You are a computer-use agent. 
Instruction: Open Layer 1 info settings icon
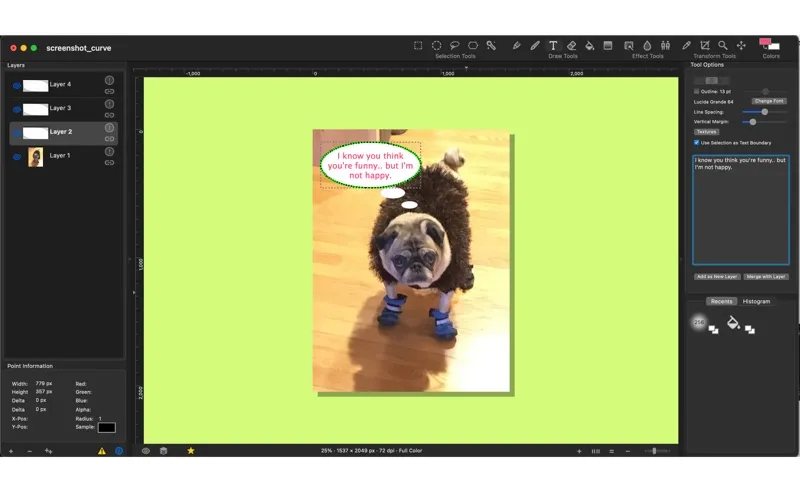[x=109, y=152]
